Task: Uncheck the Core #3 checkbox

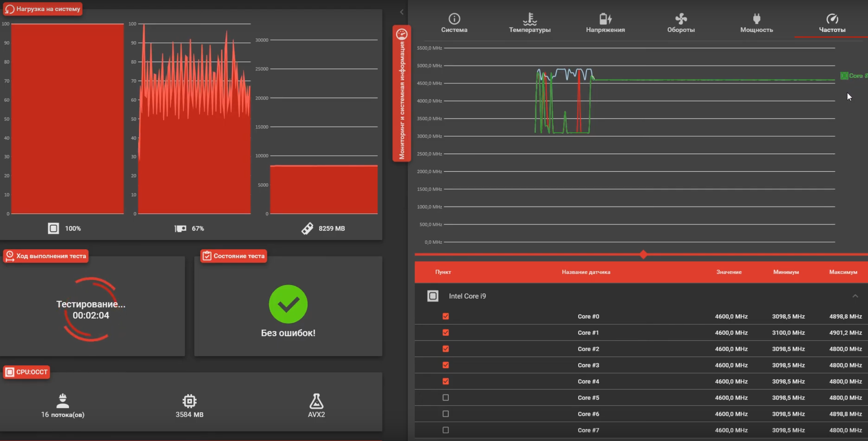Action: click(x=445, y=365)
